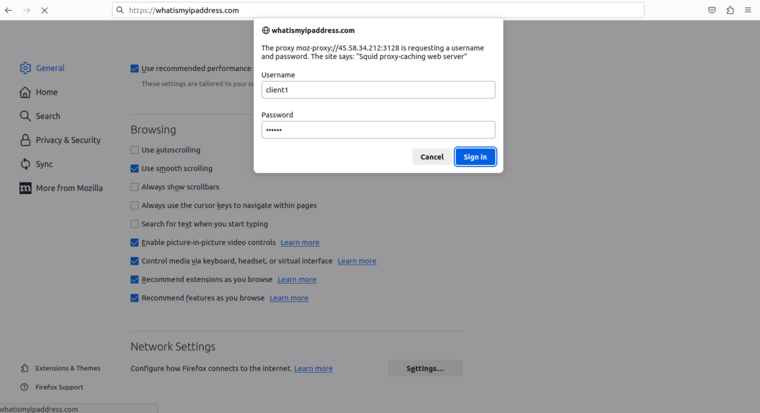Click the Sync icon in sidebar

pyautogui.click(x=25, y=164)
